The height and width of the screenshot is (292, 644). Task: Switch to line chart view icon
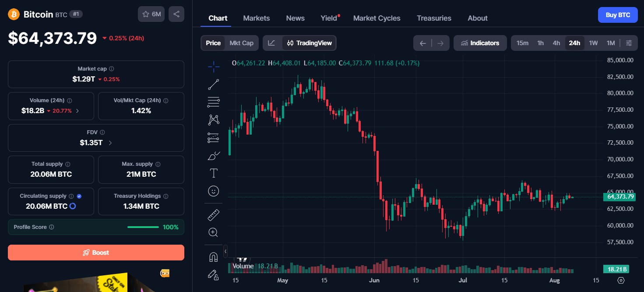(x=272, y=43)
